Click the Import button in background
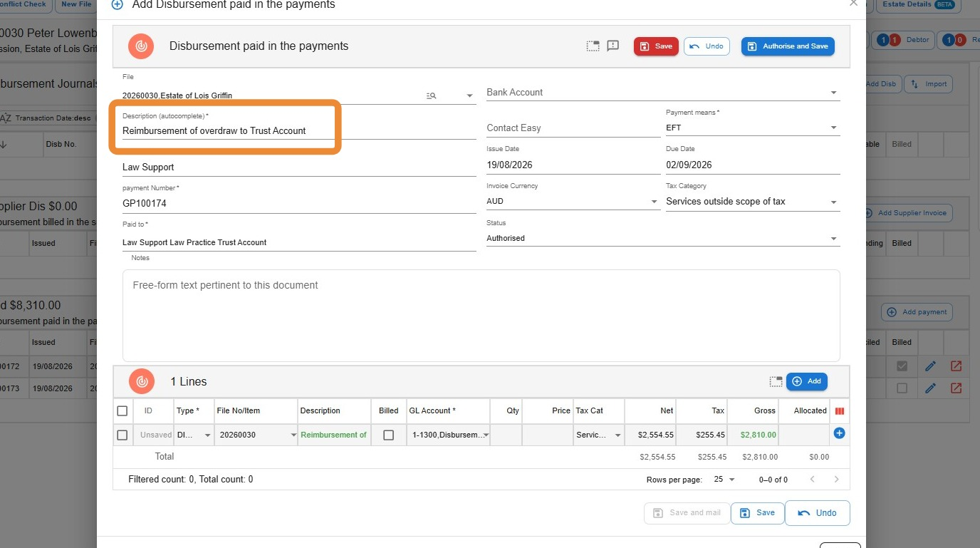 click(x=929, y=84)
